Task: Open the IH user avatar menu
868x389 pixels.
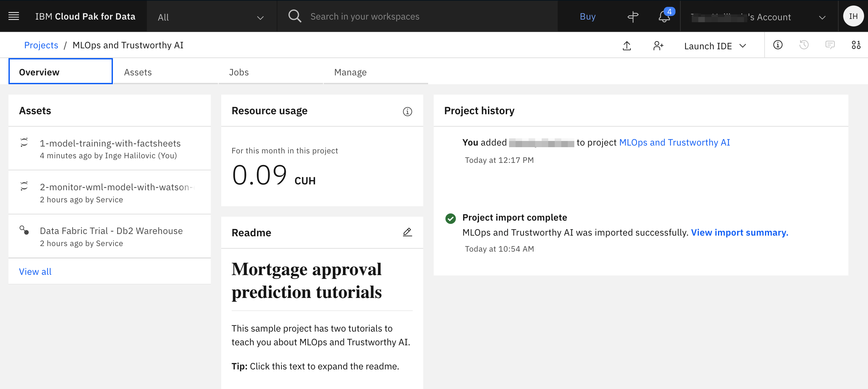Action: pos(853,16)
